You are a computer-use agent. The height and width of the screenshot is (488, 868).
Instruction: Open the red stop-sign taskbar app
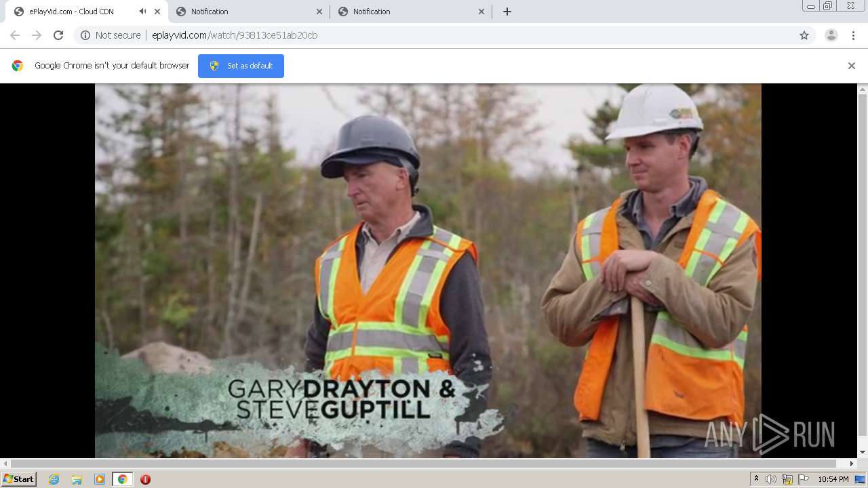point(145,479)
